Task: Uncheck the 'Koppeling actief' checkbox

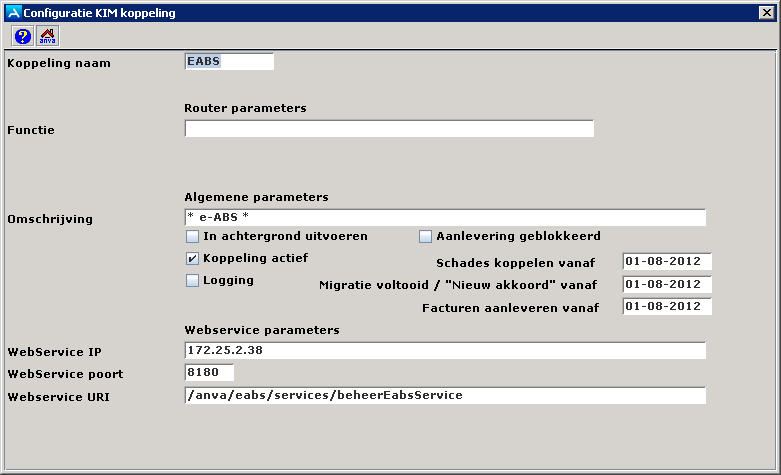Action: [192, 258]
